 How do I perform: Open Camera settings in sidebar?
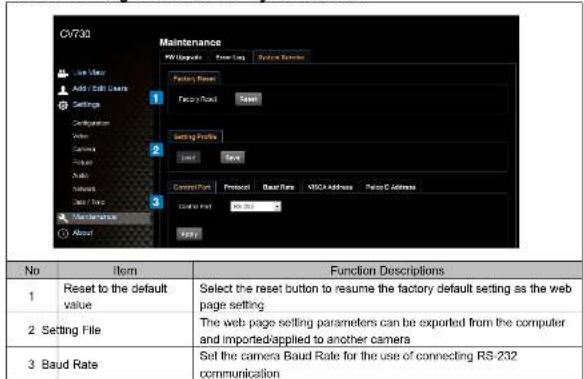[x=84, y=149]
